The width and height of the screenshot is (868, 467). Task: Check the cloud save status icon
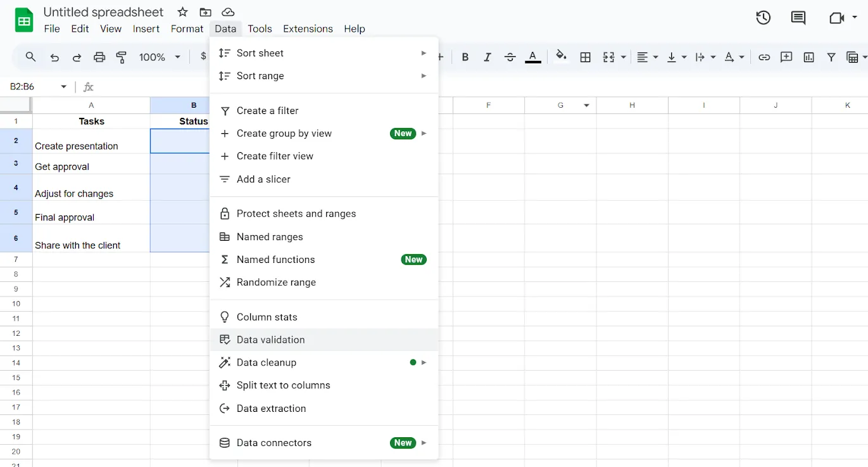tap(228, 12)
